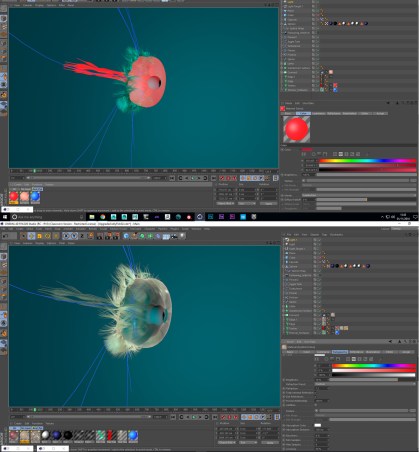Image resolution: width=419 pixels, height=452 pixels.
Task: Toggle X-axis lock in lower window toolbar
Action: click(66, 236)
